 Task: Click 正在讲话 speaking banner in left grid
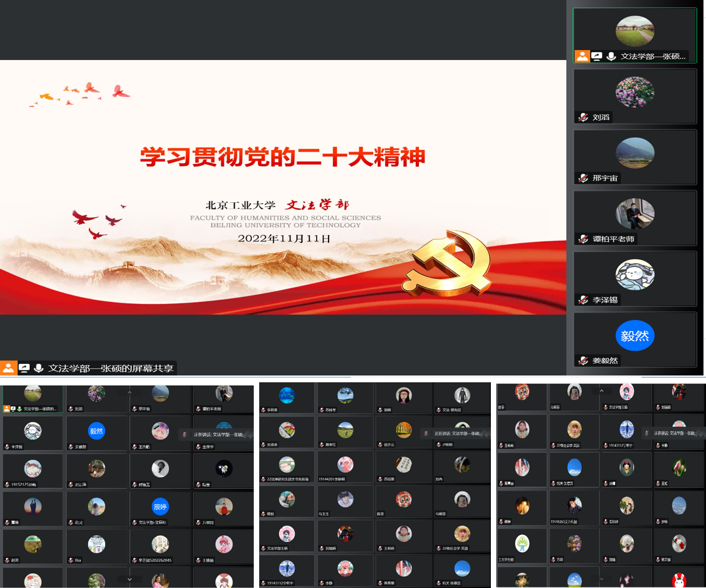215,435
